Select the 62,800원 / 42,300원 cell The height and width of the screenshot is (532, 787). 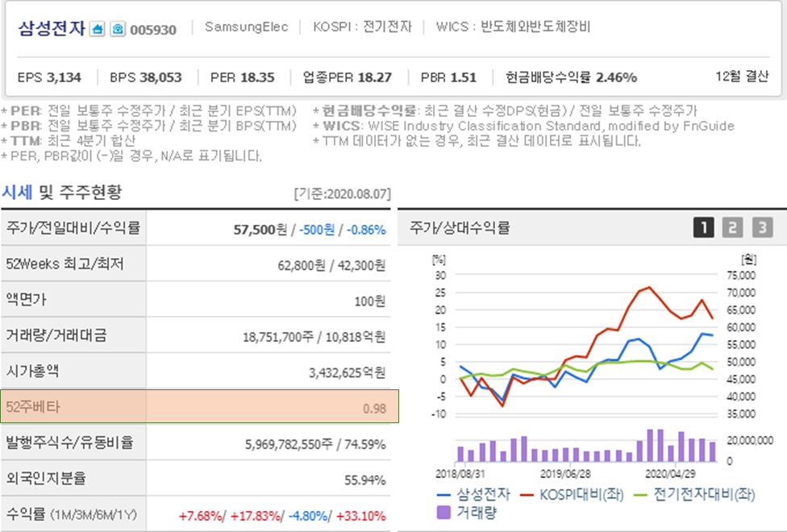coord(331,265)
